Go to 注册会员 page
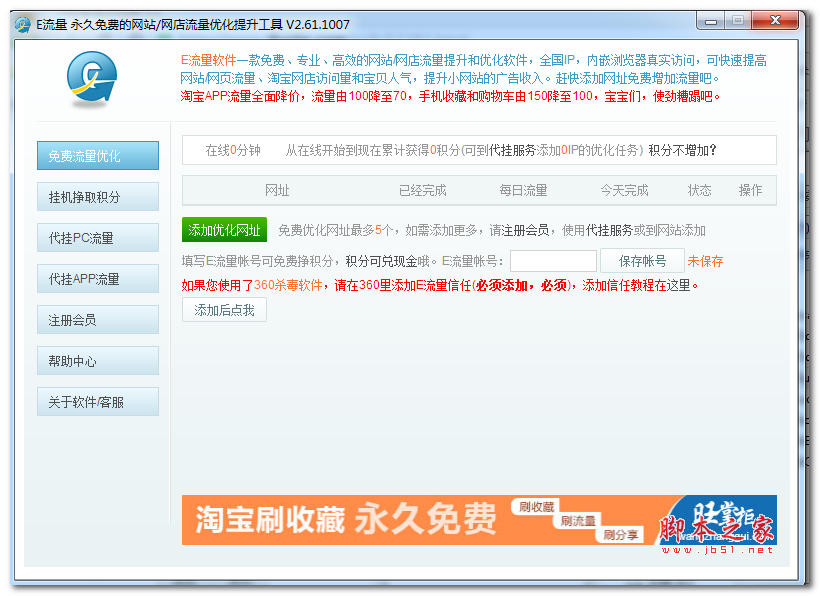This screenshot has width=820, height=596. tap(98, 320)
